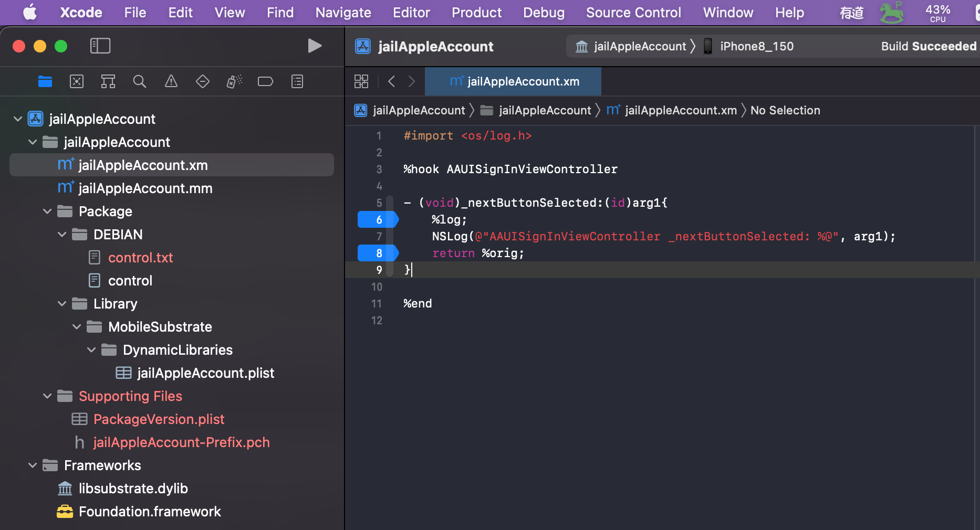
Task: Click jailAppleAccount project in jump bar
Action: click(x=410, y=110)
